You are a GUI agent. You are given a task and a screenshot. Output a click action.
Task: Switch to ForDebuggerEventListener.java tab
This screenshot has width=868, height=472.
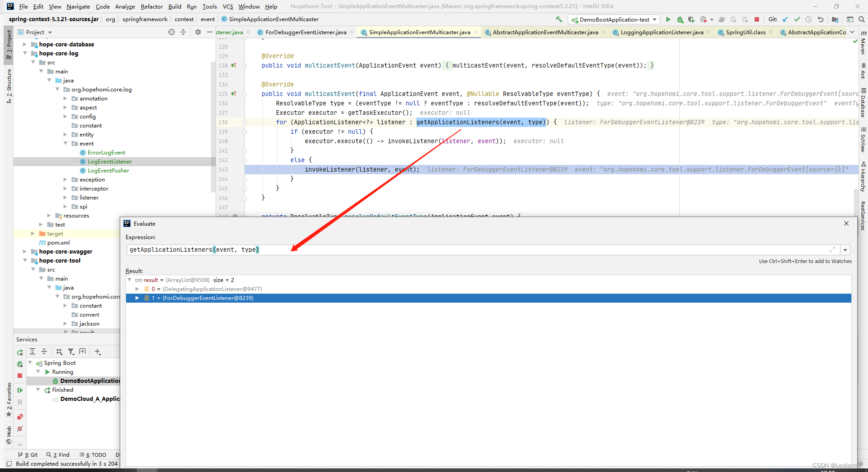tap(306, 32)
